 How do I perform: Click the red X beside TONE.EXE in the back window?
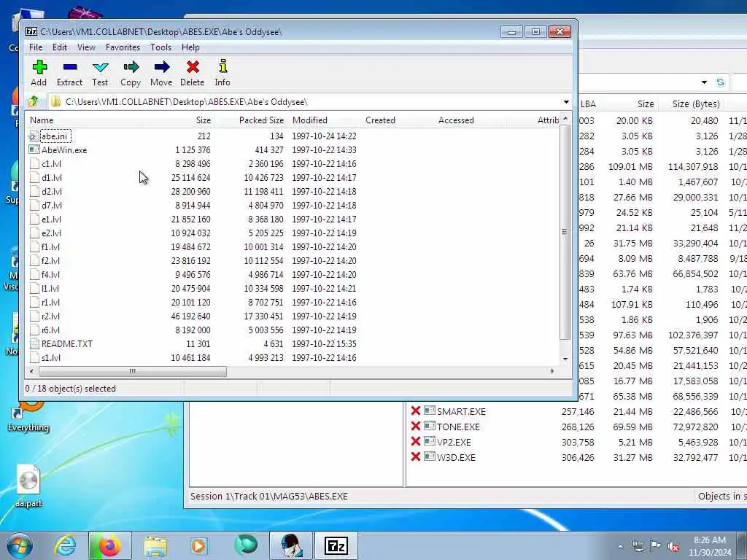[415, 426]
